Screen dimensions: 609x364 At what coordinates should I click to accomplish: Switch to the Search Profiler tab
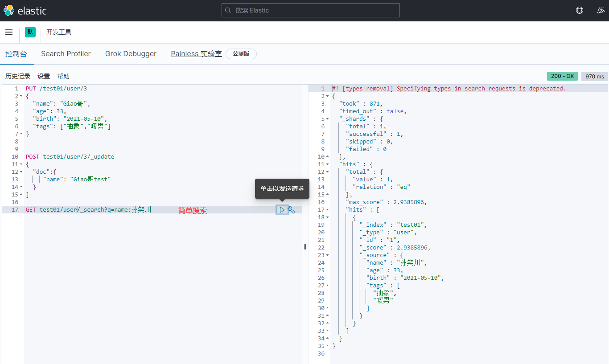(66, 54)
